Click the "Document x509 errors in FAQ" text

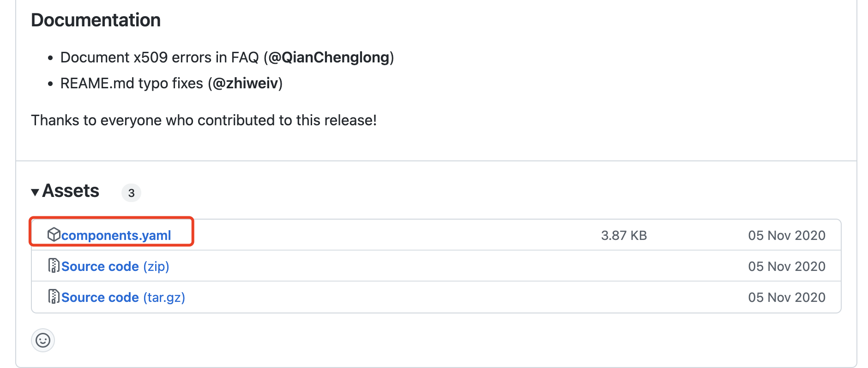(160, 57)
